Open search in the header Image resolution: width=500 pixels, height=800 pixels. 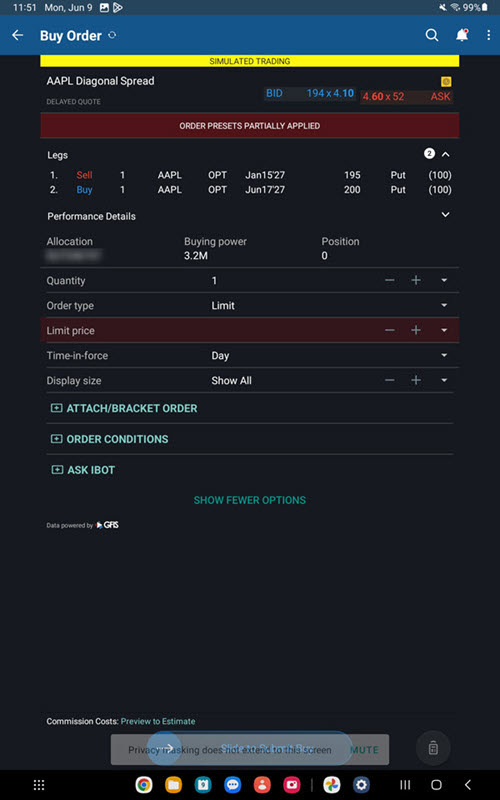[x=432, y=35]
